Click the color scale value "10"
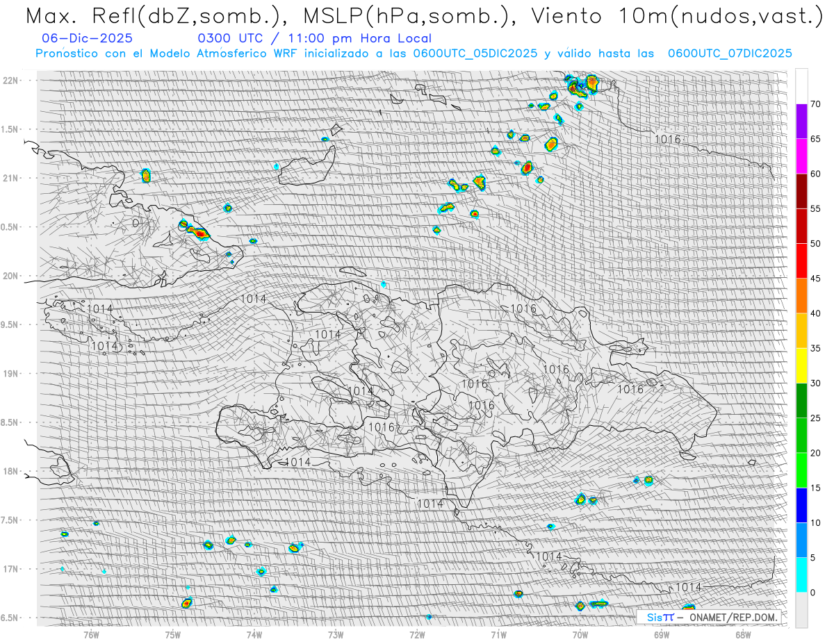This screenshot has height=644, width=834. point(816,522)
